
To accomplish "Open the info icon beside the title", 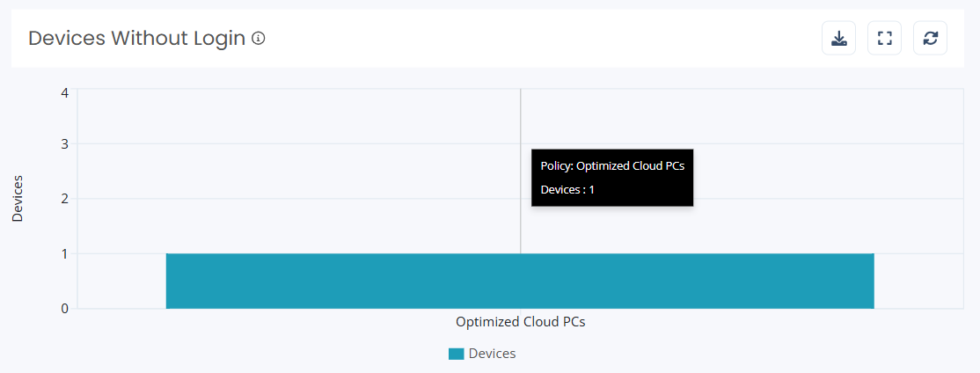I will click(258, 39).
